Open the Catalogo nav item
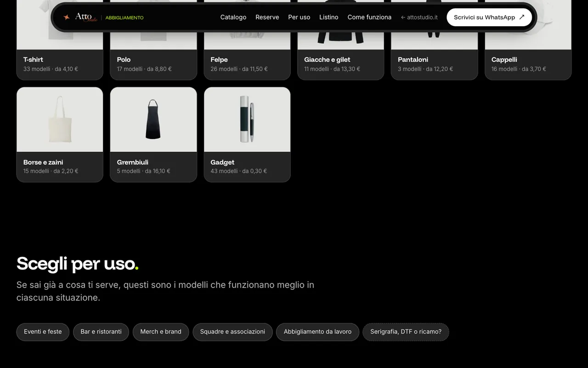 233,17
